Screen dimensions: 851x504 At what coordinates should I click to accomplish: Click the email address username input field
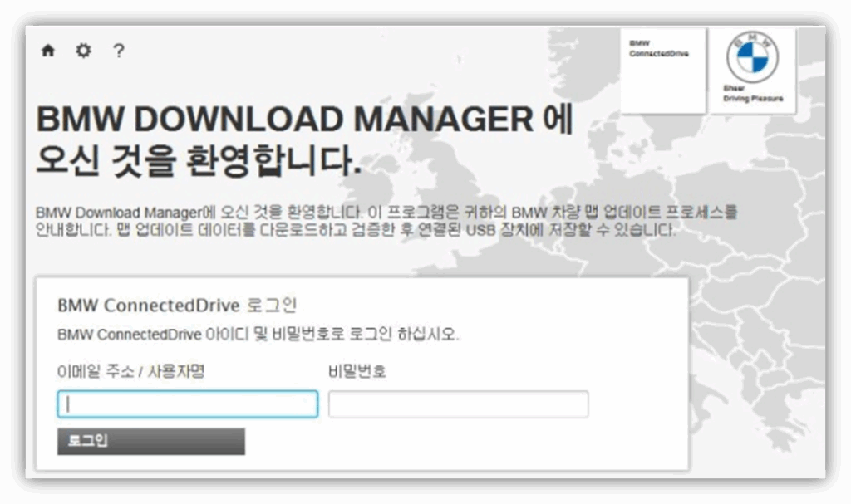[x=187, y=404]
